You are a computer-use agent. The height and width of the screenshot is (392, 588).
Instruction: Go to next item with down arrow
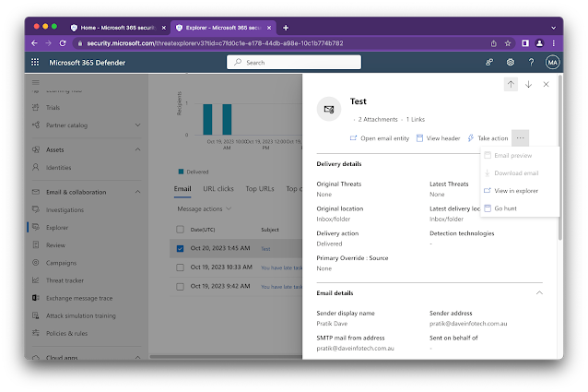(x=528, y=85)
